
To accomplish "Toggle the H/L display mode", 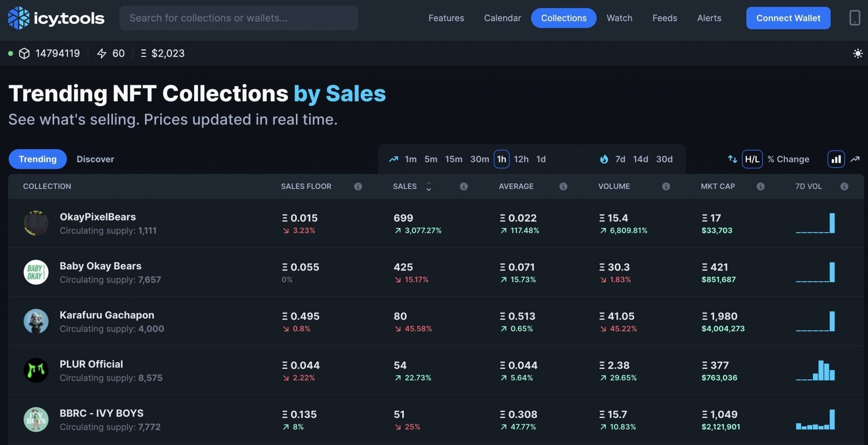I will [x=752, y=159].
